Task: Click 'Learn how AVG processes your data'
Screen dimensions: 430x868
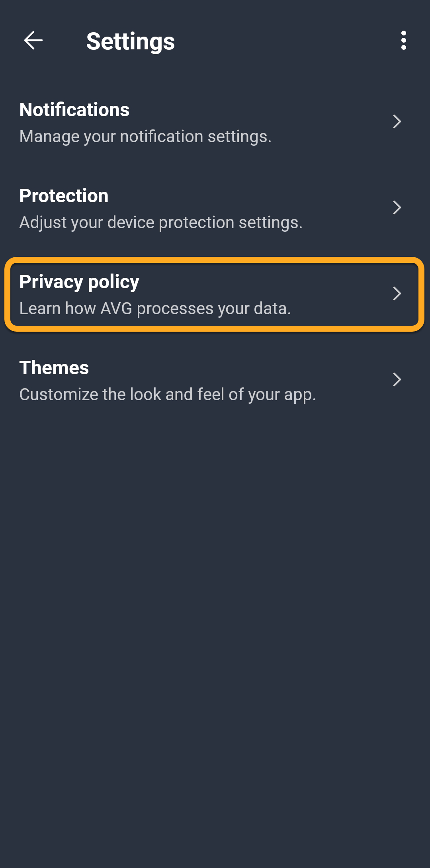Action: [x=155, y=309]
